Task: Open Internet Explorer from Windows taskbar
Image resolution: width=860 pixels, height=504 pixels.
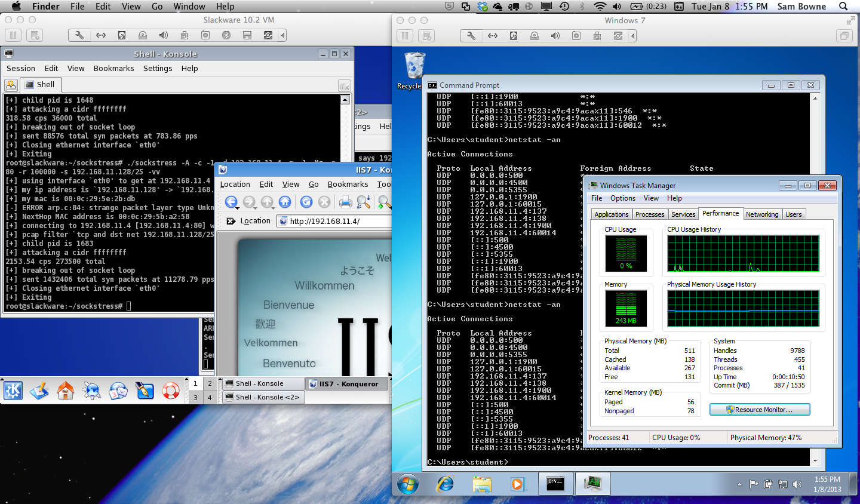Action: tap(446, 484)
